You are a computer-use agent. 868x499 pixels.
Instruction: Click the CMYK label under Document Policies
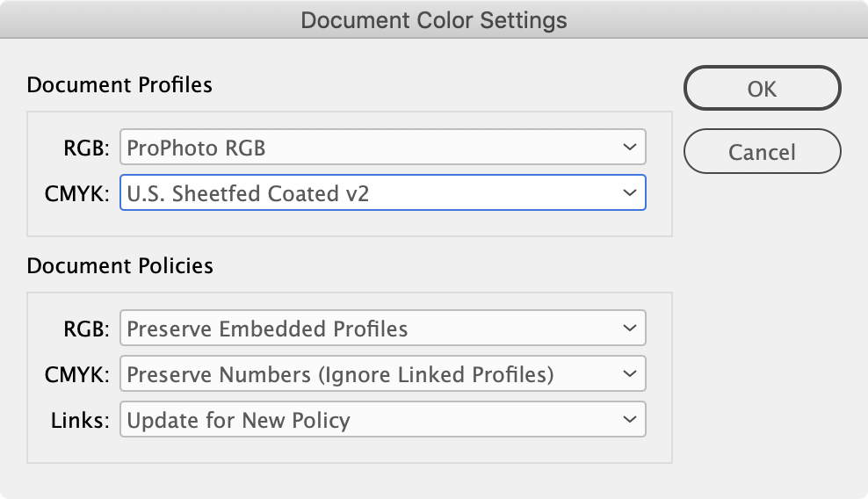pos(76,375)
